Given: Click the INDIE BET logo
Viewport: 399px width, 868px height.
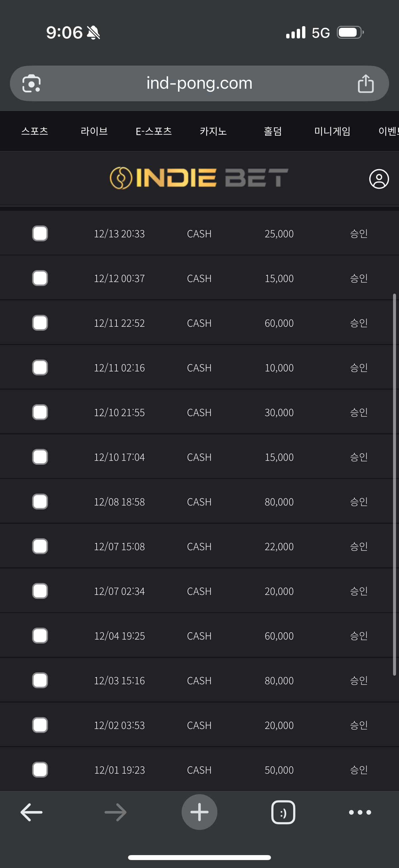Looking at the screenshot, I should tap(199, 178).
